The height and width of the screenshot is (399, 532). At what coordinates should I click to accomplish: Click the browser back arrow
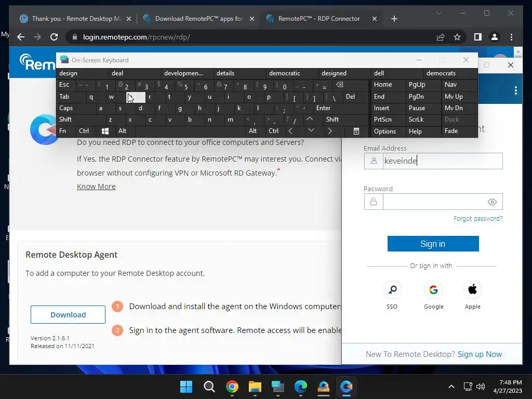pyautogui.click(x=21, y=37)
